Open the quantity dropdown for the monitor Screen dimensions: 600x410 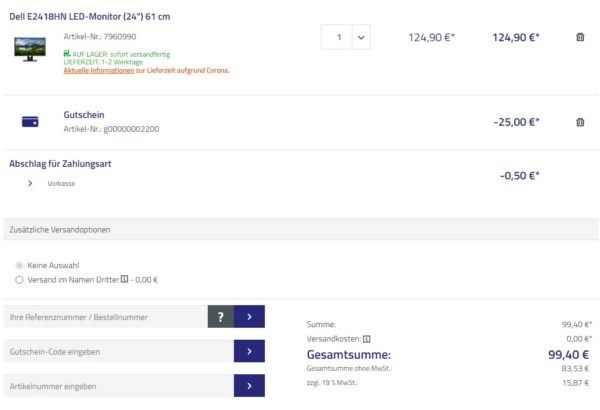(x=360, y=37)
